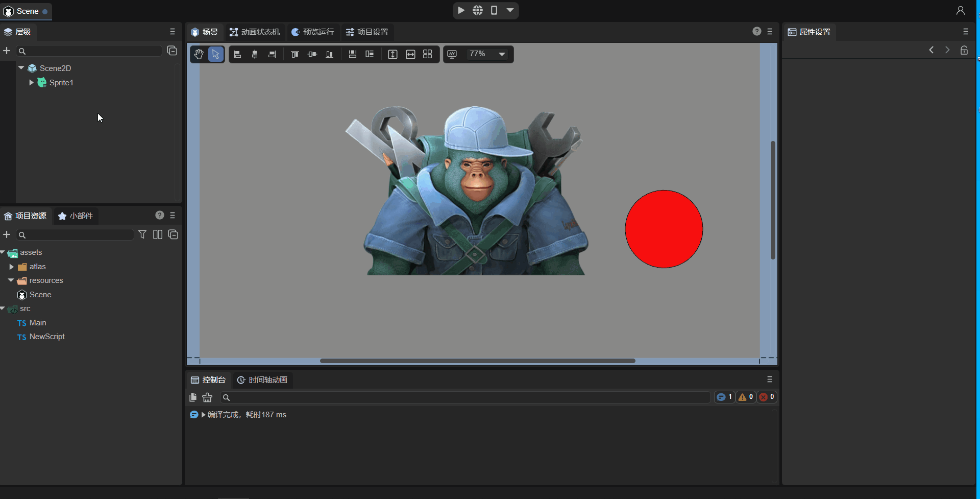The image size is (980, 499).
Task: Click the align left edges icon
Action: coord(237,54)
